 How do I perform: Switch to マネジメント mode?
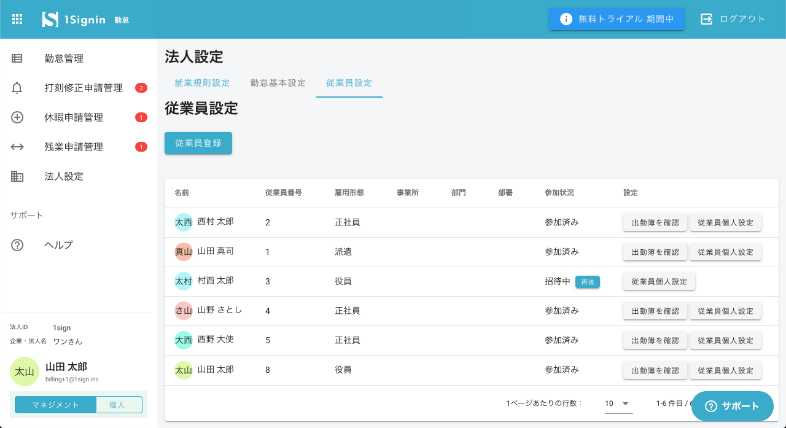click(56, 405)
